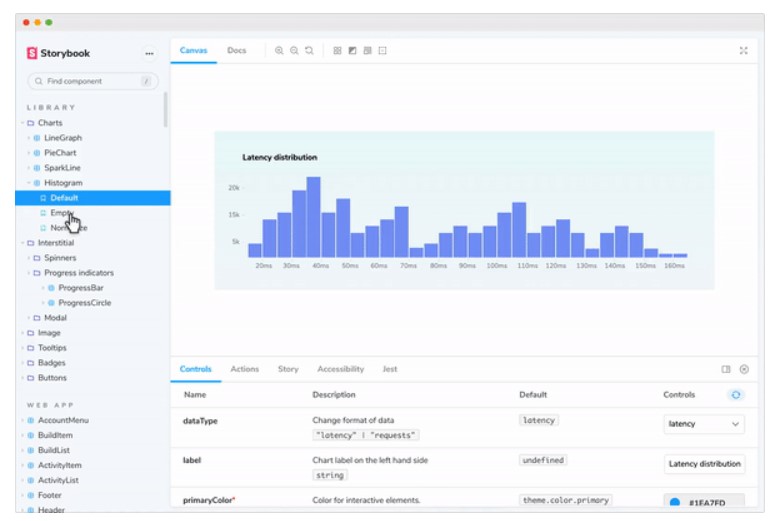Enter full screen canvas mode

[x=743, y=51]
